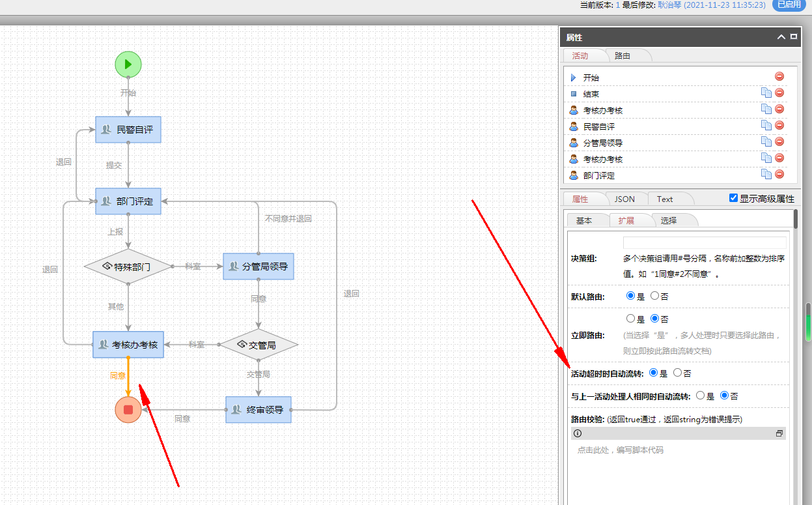This screenshot has height=505, width=812.
Task: Select the 部门评定 activity node on canvas
Action: (128, 201)
